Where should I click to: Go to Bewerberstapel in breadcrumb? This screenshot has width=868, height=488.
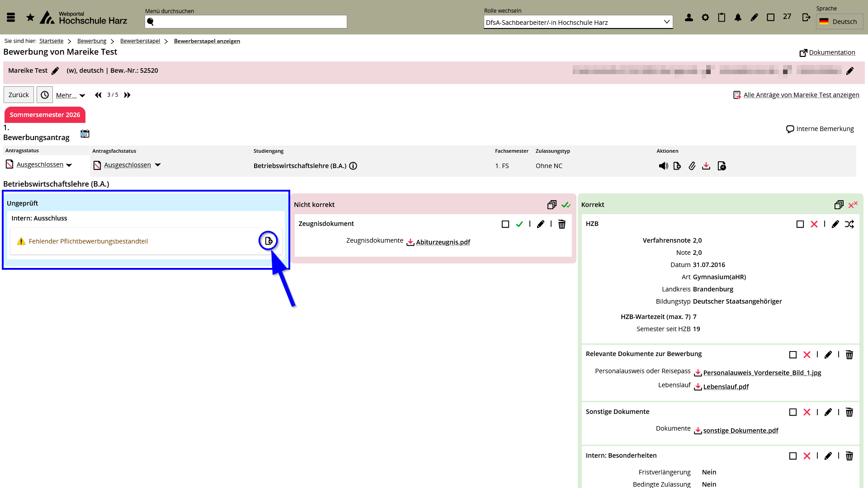click(140, 41)
